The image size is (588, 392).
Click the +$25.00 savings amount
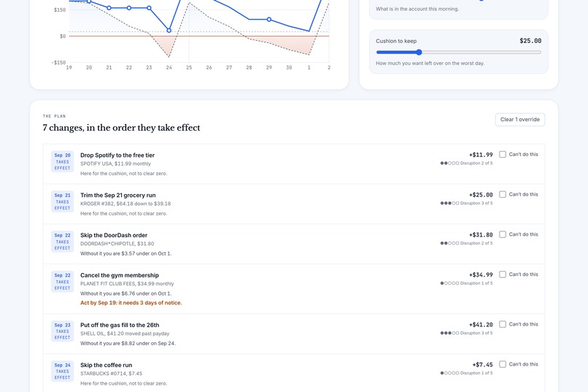(481, 195)
